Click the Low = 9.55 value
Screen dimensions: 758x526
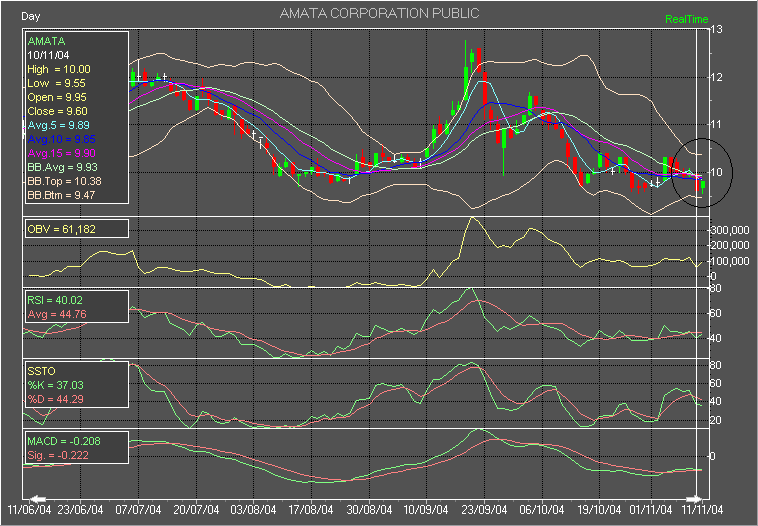point(56,83)
